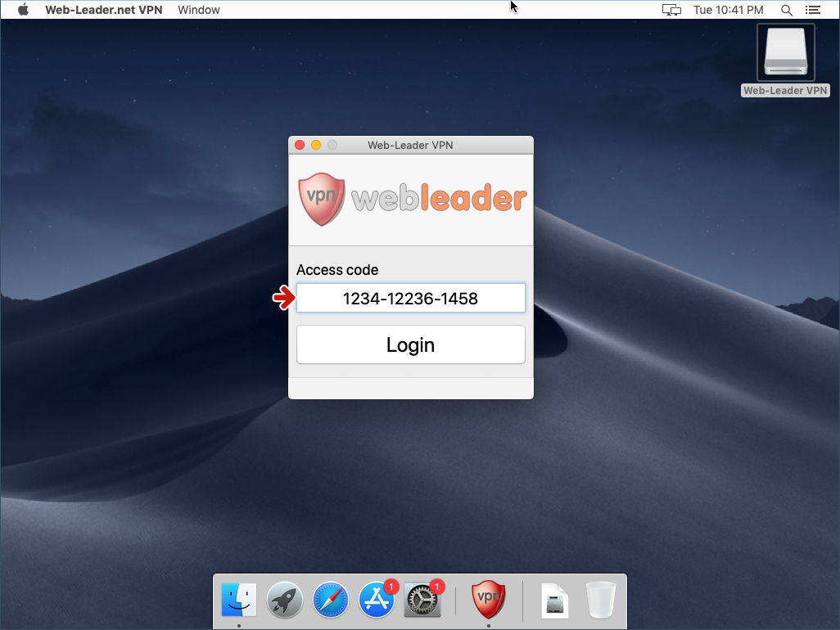Open Notification Center list icon
Image resolution: width=840 pixels, height=630 pixels.
(813, 10)
